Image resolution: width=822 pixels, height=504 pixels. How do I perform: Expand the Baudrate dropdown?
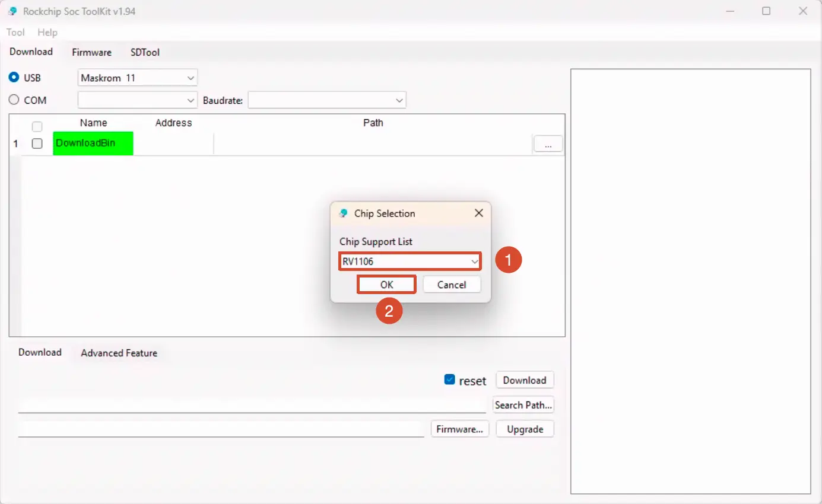(x=327, y=100)
